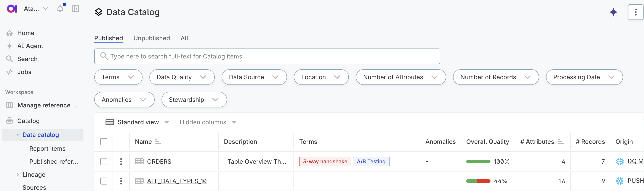Image resolution: width=644 pixels, height=191 pixels.
Task: Collapse the sidebar panel icon
Action: [75, 9]
